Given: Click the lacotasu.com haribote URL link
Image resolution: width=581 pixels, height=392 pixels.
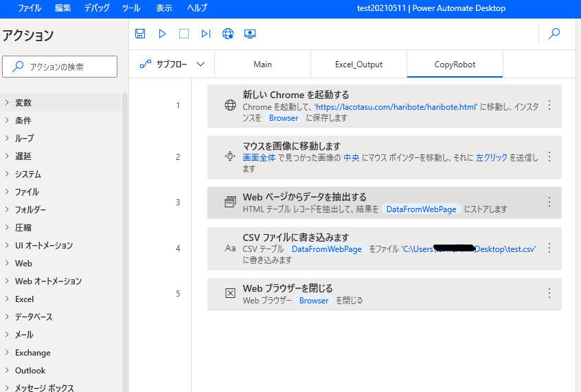Looking at the screenshot, I should click(x=396, y=107).
